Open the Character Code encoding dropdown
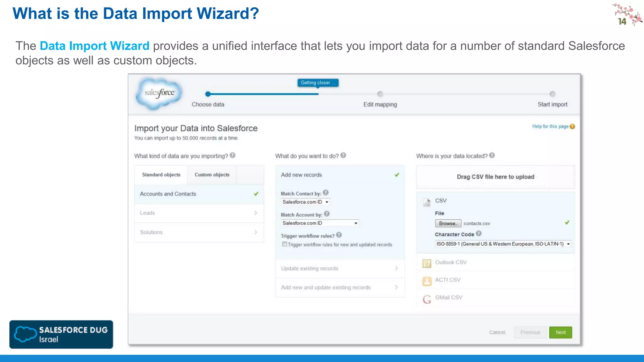Image resolution: width=644 pixels, height=362 pixels. 503,244
